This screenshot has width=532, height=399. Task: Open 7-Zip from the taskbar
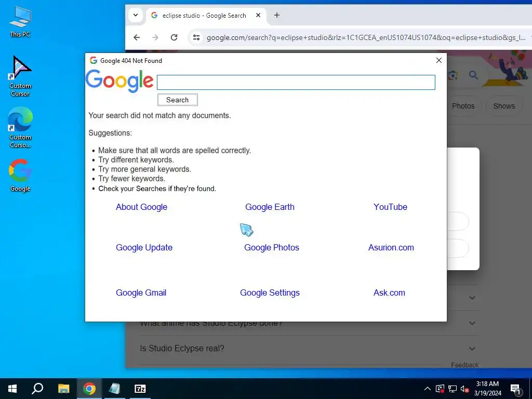[x=140, y=389]
